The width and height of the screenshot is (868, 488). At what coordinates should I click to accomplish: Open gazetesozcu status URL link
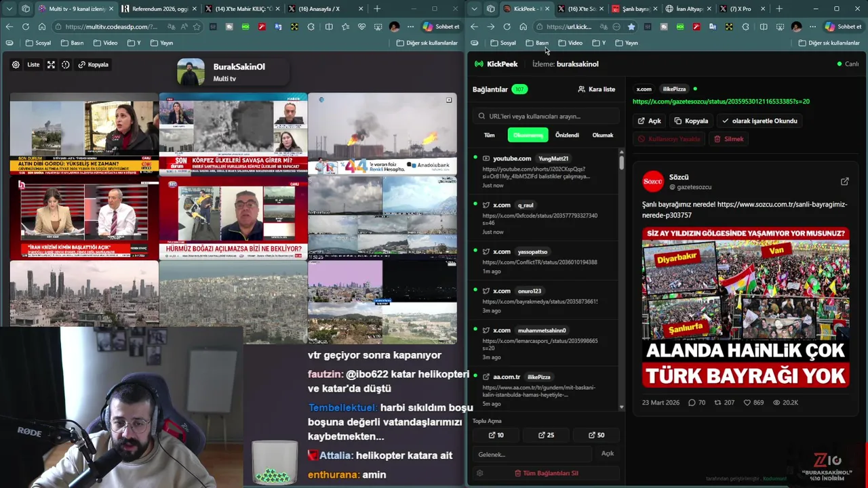pos(721,101)
